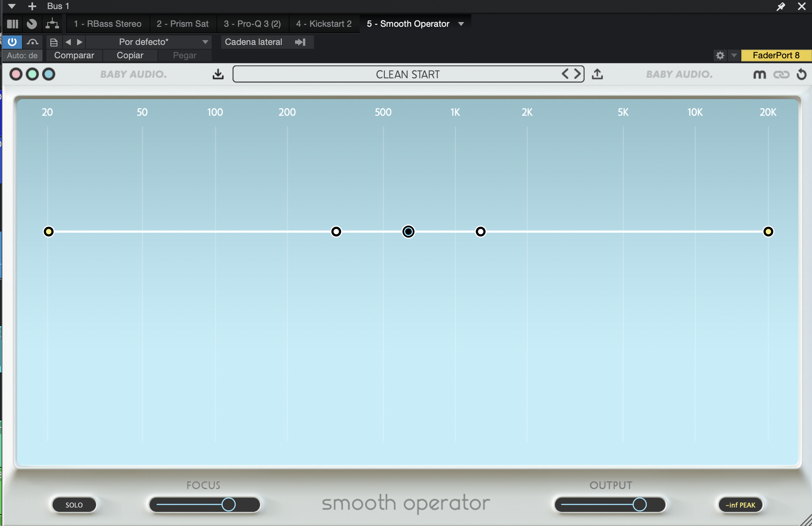Screen dimensions: 812x526
Task: Load the next Smooth Operator preset
Action: (x=578, y=74)
